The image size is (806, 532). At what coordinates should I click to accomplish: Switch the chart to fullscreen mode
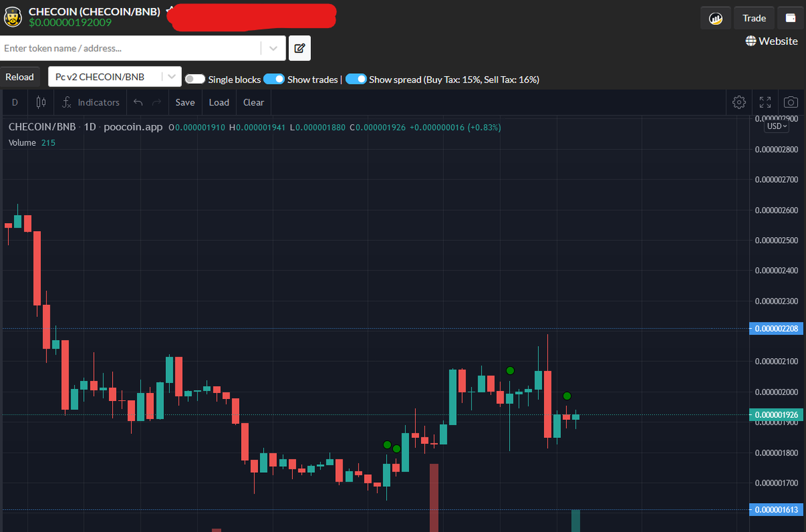pyautogui.click(x=765, y=102)
